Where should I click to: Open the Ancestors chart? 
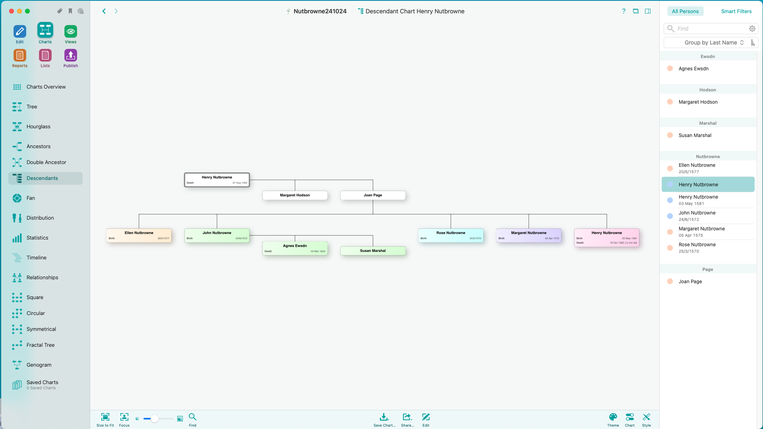(45, 146)
